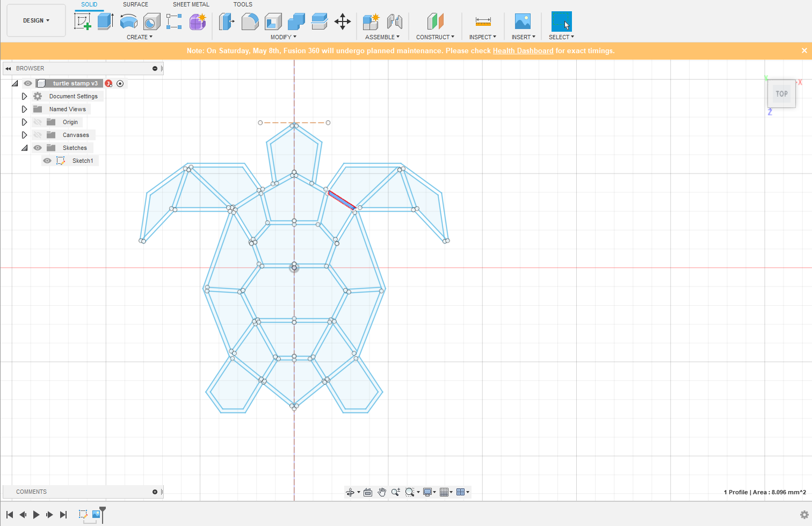Viewport: 812px width, 526px height.
Task: Activate the Move/Copy tool
Action: point(343,21)
